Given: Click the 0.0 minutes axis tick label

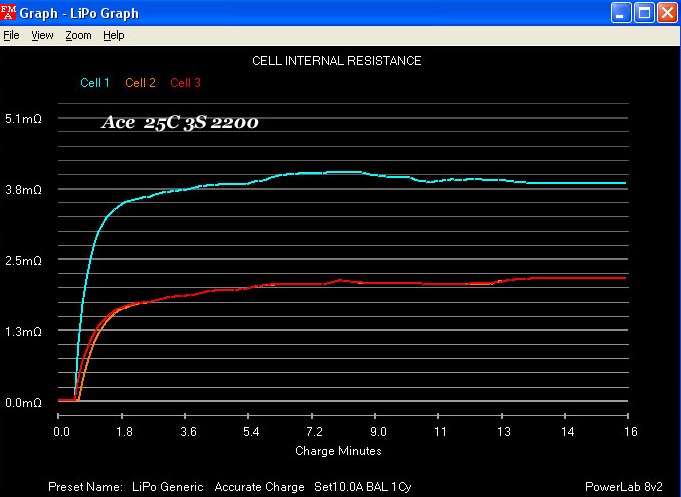Looking at the screenshot, I should [61, 431].
